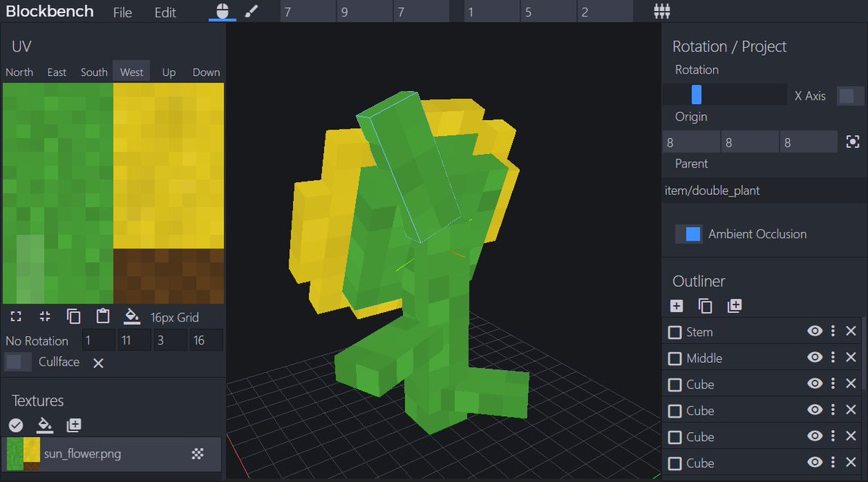
Task: Open the animation sliders icon in the top bar
Action: click(662, 12)
